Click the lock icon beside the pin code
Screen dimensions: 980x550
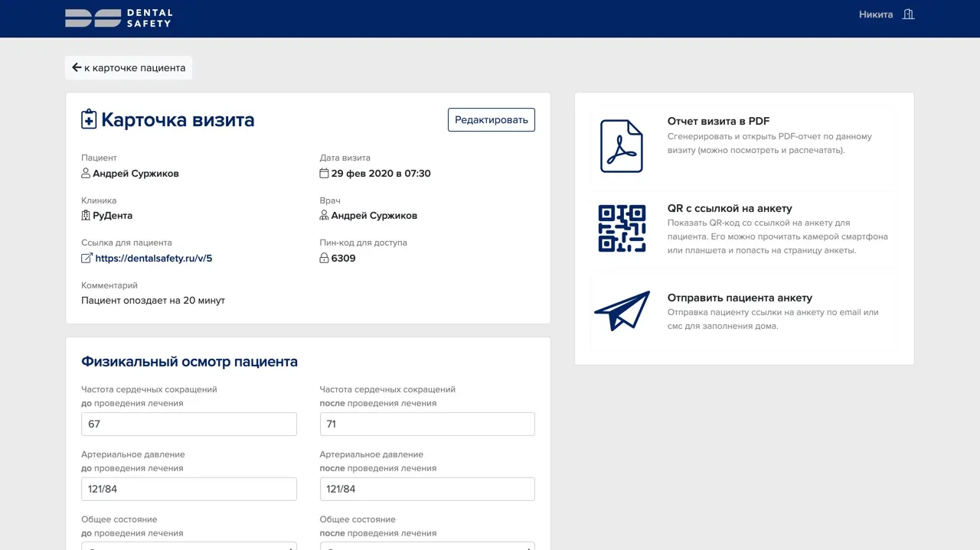325,258
